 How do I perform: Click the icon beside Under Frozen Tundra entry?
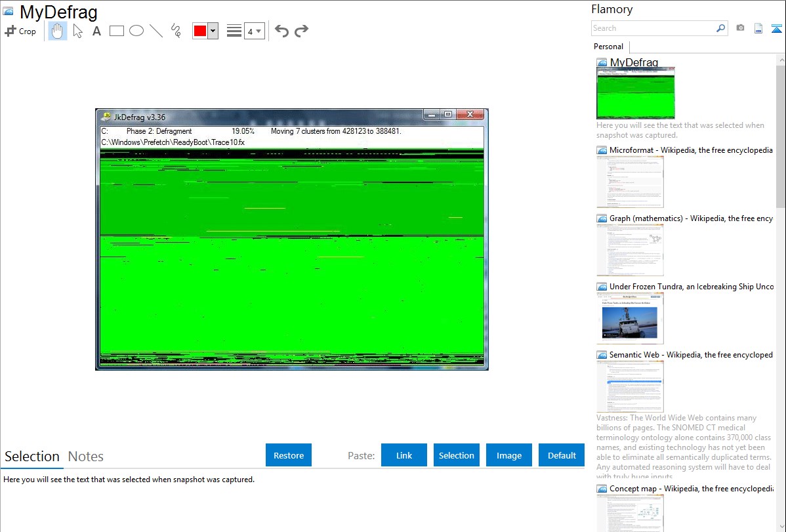(x=602, y=287)
